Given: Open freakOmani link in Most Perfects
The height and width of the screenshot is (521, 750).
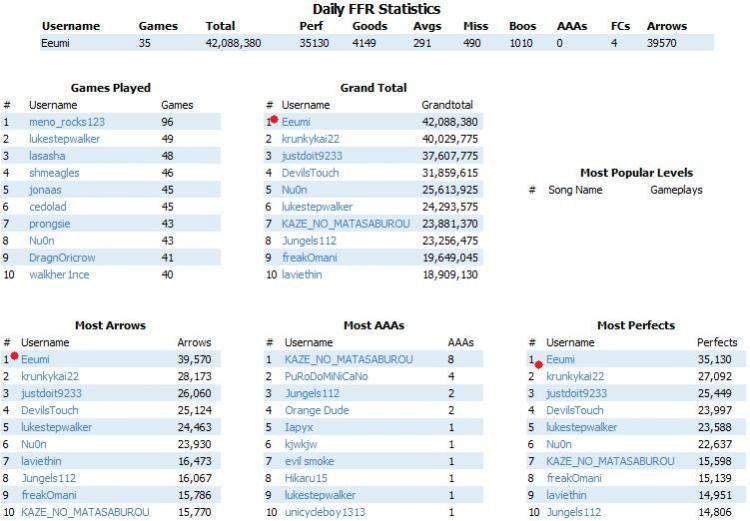Looking at the screenshot, I should 574,478.
